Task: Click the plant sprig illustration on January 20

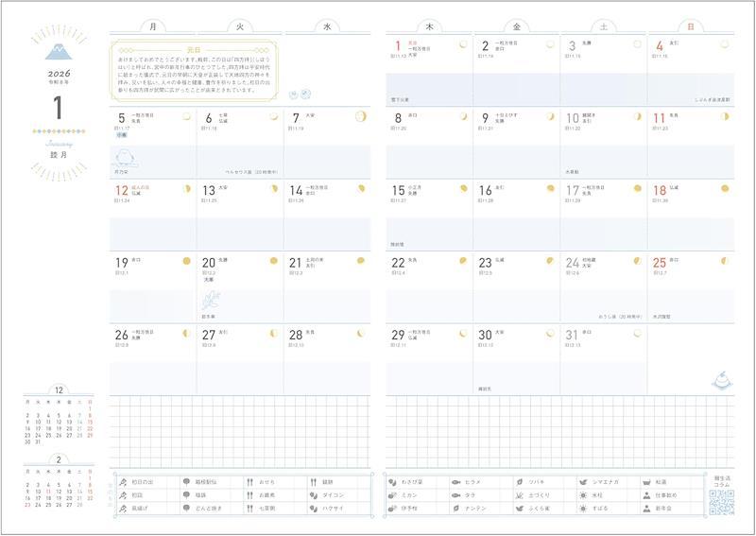Action: [x=211, y=301]
